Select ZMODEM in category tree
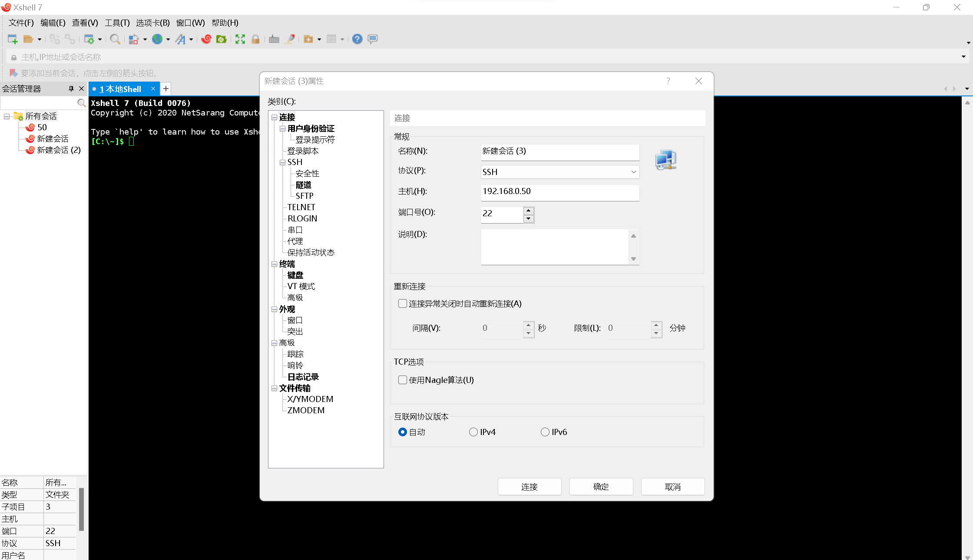973x560 pixels. 306,410
